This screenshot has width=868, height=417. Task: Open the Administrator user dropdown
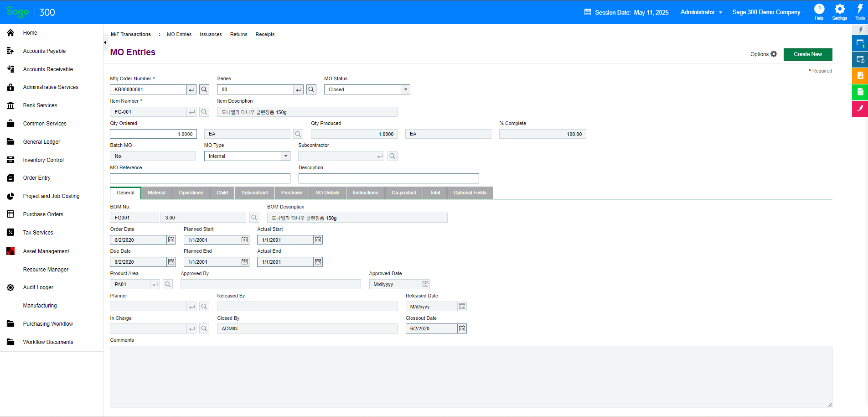click(x=701, y=12)
